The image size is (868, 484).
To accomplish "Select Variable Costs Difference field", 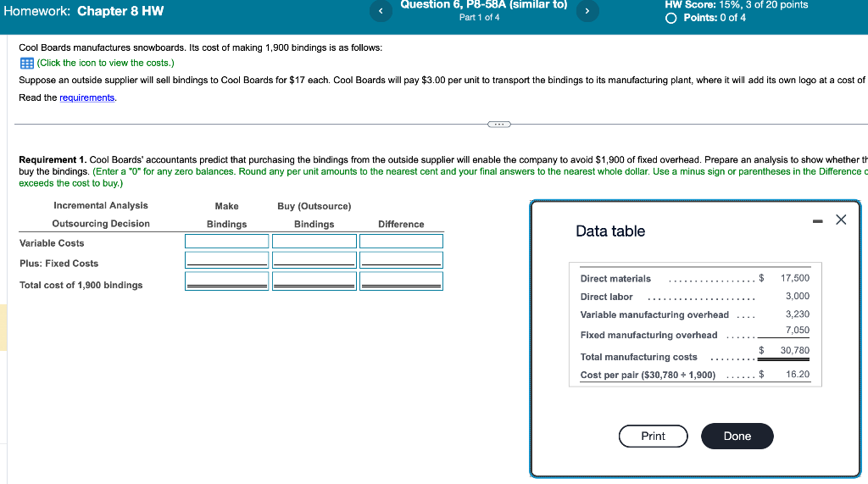I will pyautogui.click(x=401, y=241).
